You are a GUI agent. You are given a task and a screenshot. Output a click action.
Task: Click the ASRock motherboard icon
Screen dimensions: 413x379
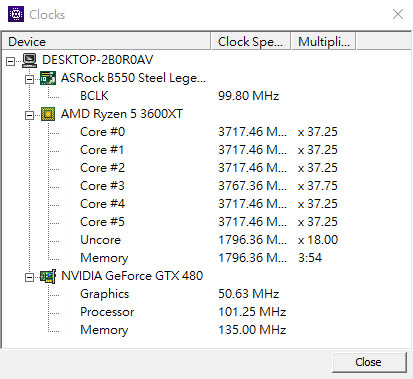[48, 78]
